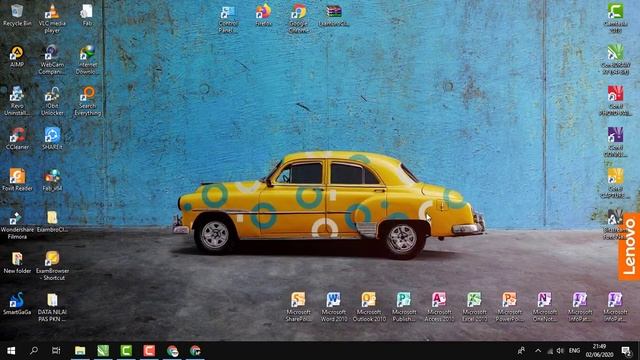Launch the ExamBrowser - Shortcut icon
The height and width of the screenshot is (360, 640).
pos(52,266)
